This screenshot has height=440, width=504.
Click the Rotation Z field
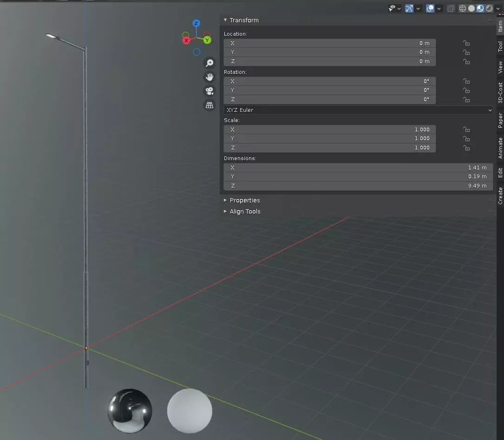point(329,100)
